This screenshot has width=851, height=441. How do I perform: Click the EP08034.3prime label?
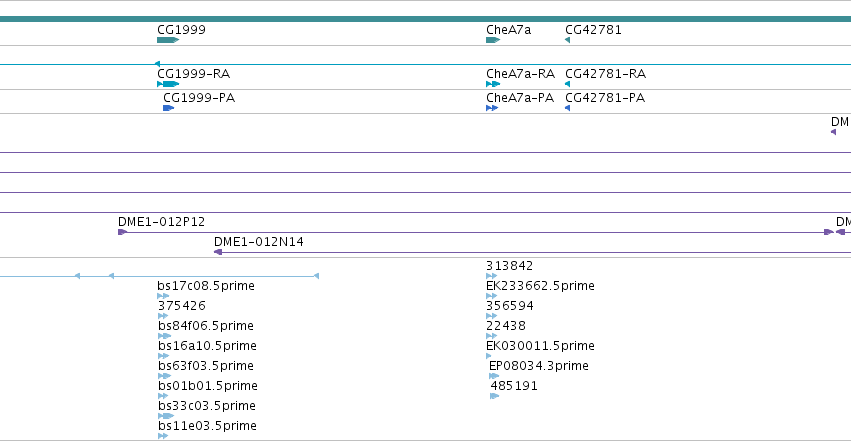(538, 366)
